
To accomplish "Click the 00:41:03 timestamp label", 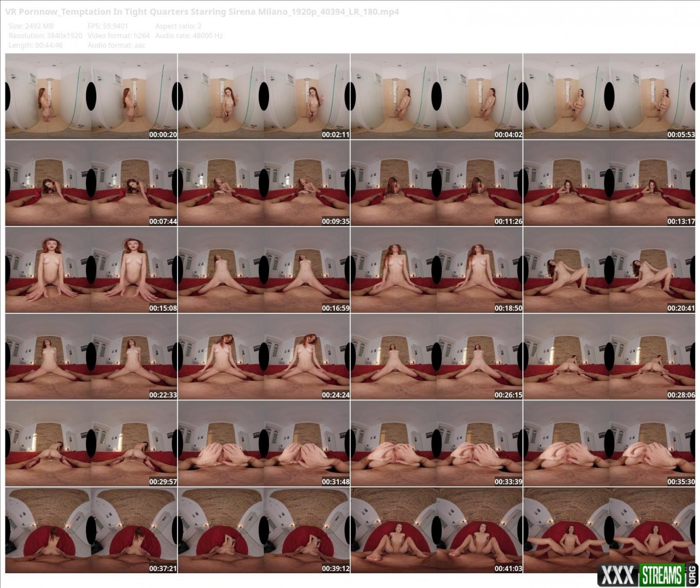I will pos(508,569).
